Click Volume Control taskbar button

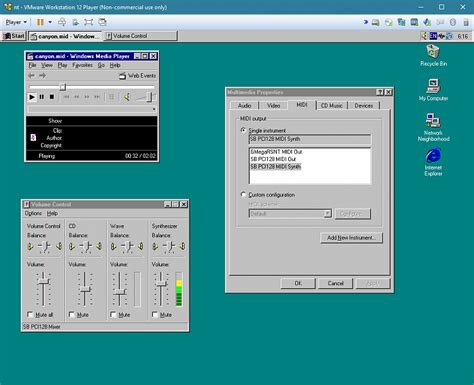coord(140,36)
